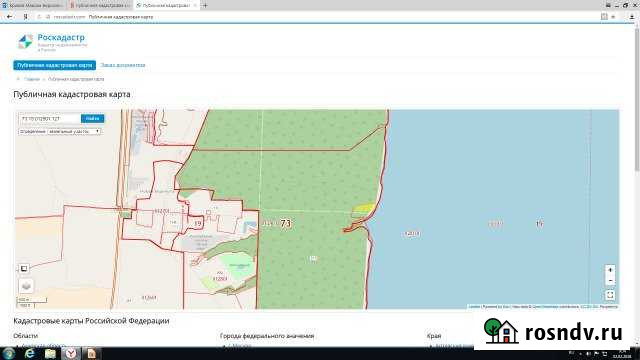Viewport: 640px width, 360px height.
Task: Toggle fullscreen map view
Action: tap(610, 295)
